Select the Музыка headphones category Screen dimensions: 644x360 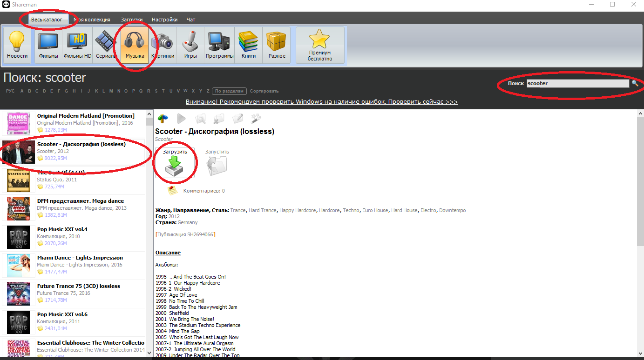point(135,45)
